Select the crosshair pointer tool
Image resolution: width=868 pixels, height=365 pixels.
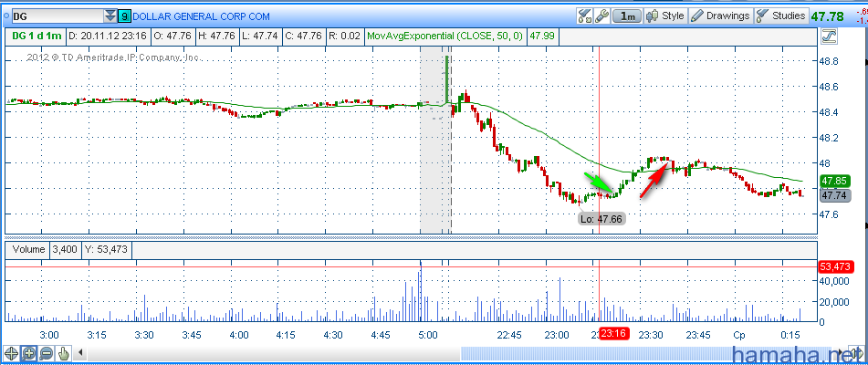click(11, 353)
